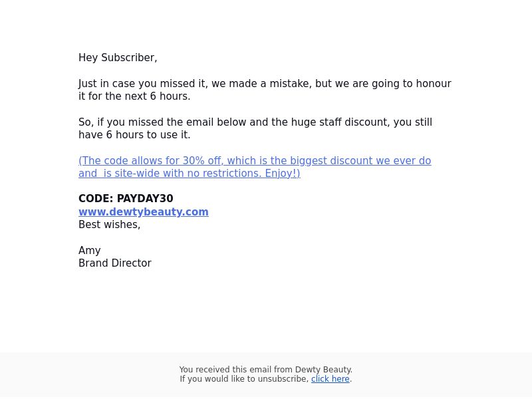Click 'If you would like to unsubscribe' text

tap(244, 378)
